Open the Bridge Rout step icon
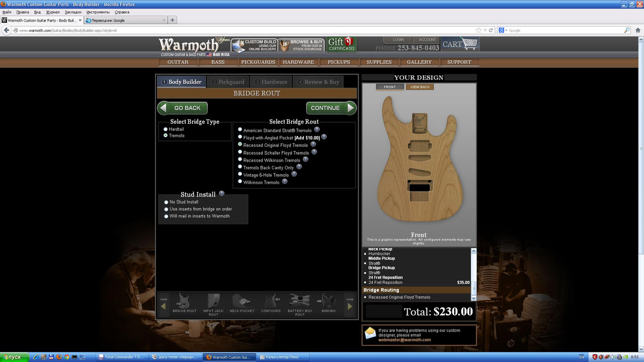 pos(185,304)
